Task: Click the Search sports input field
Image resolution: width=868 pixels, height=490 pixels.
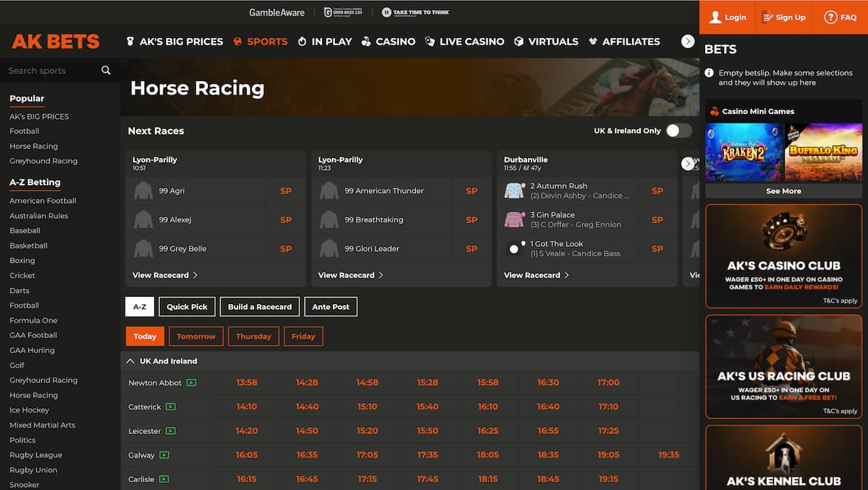Action: (52, 70)
